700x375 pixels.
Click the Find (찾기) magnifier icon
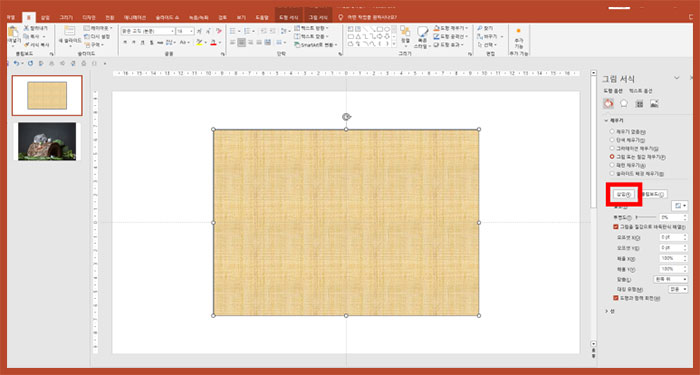479,28
